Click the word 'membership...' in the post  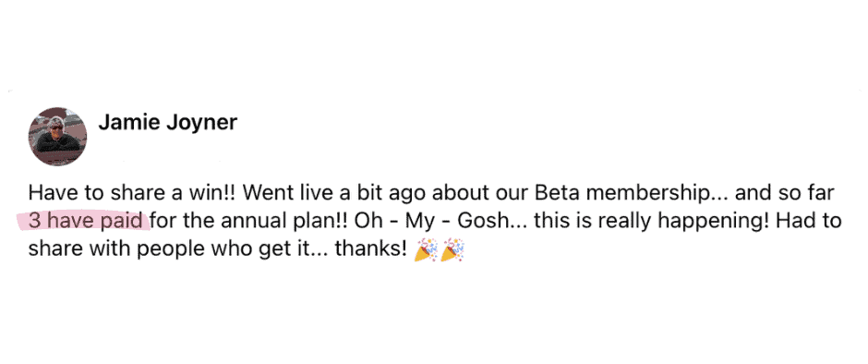tap(656, 194)
